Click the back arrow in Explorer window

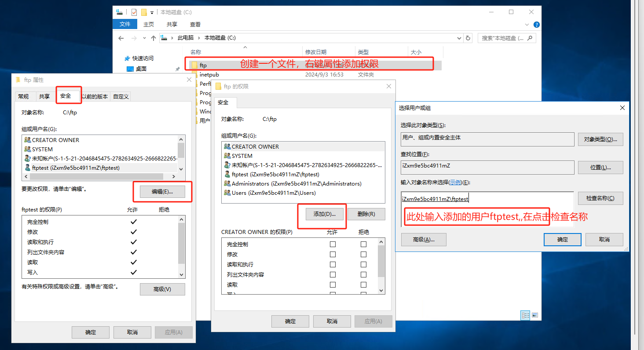[121, 38]
